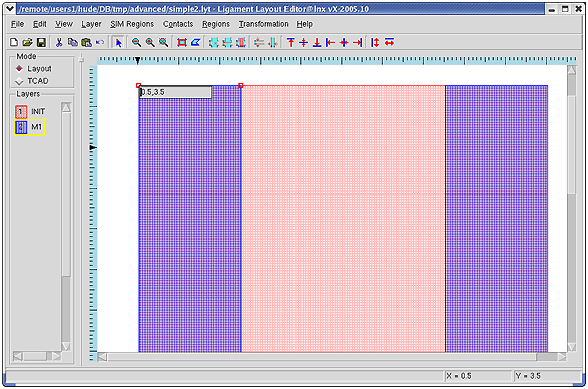Click the vertical double-arrow size icon
The height and width of the screenshot is (389, 588).
tap(375, 42)
